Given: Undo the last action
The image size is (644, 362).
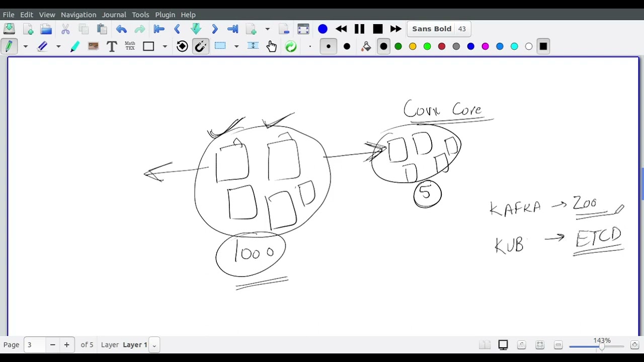Looking at the screenshot, I should [121, 29].
